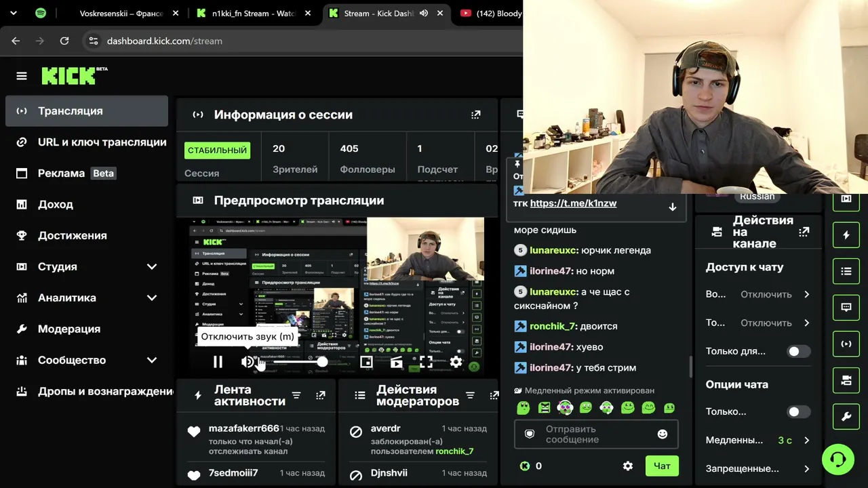The image size is (868, 488).
Task: Go back in the browser
Action: [16, 41]
